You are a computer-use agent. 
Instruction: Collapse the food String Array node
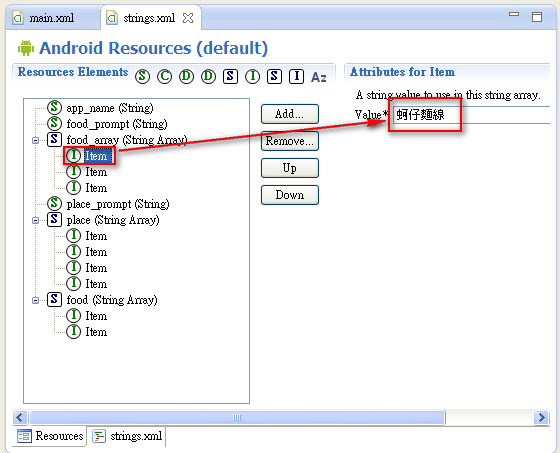(35, 300)
